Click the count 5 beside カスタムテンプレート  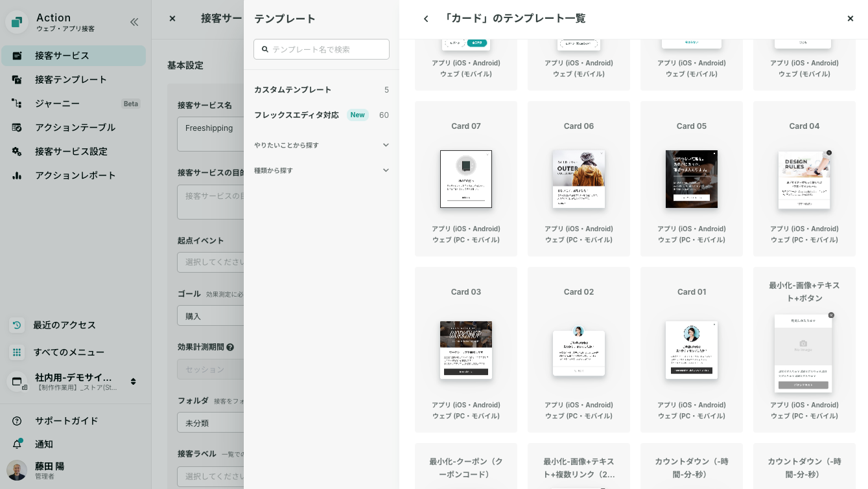coord(386,90)
